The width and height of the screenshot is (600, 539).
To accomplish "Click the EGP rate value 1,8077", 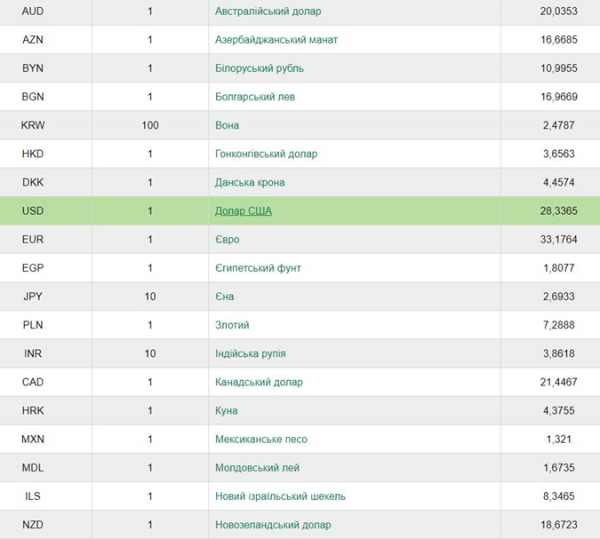I will tap(559, 268).
